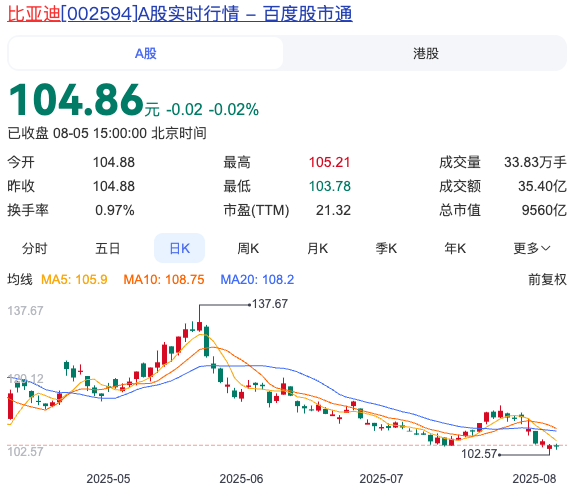Click the -0.02% change percentage
This screenshot has height=493, width=576.
pyautogui.click(x=234, y=109)
